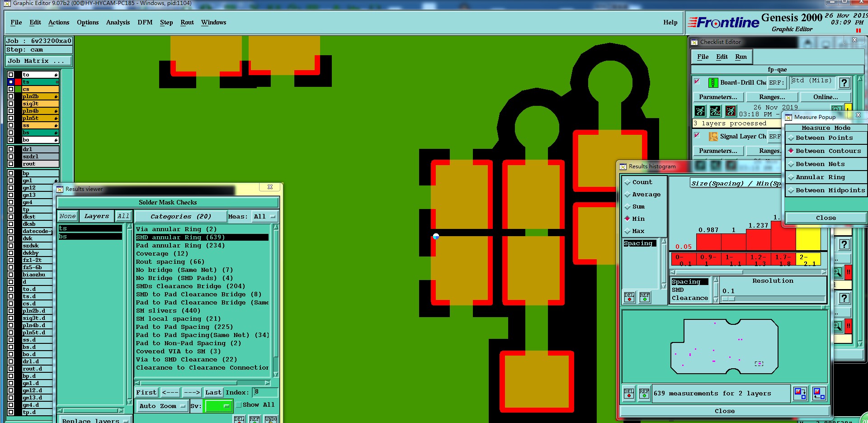Open Replace layers dropdown
This screenshot has height=423, width=868.
click(95, 420)
